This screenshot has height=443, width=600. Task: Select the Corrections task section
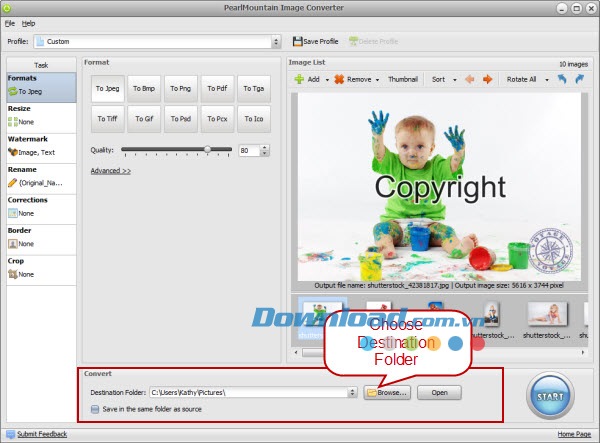[41, 209]
